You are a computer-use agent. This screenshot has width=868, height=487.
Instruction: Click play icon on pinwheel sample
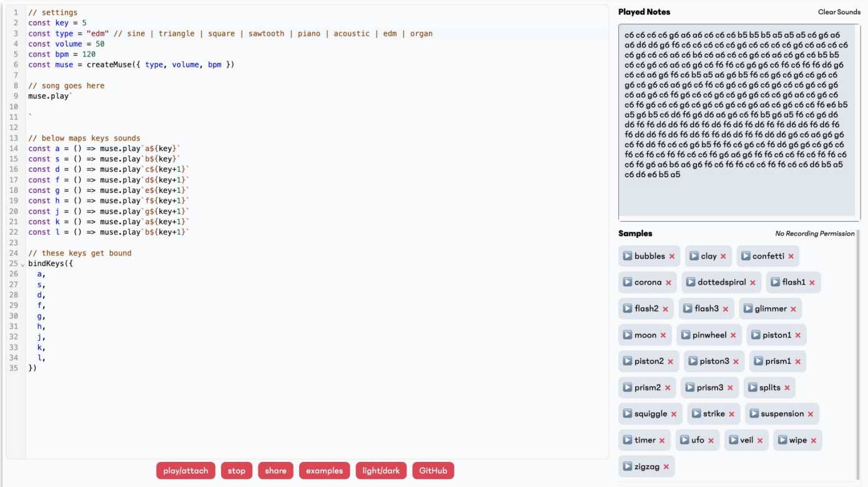pos(686,335)
